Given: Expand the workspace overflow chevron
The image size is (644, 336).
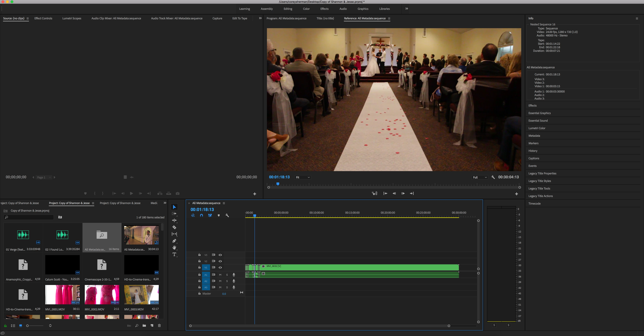Looking at the screenshot, I should tap(407, 9).
